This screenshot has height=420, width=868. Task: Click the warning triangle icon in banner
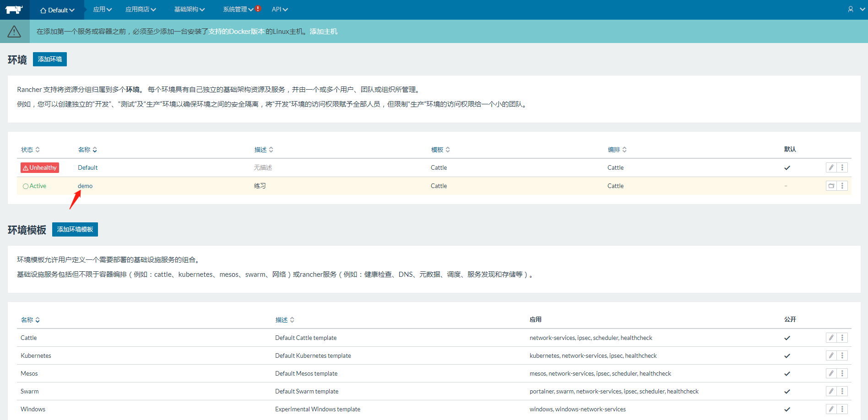(x=14, y=32)
